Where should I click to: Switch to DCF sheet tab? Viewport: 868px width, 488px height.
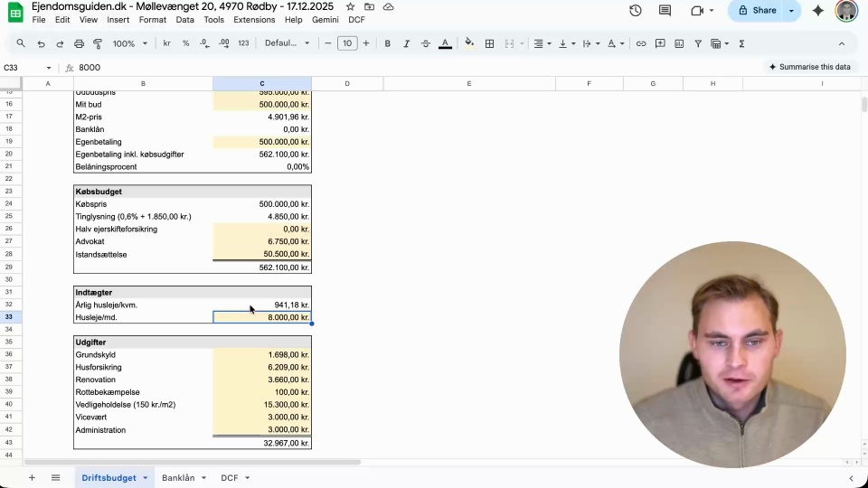229,477
